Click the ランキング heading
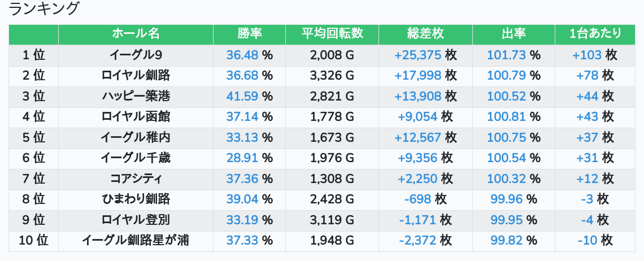This screenshot has height=261, width=644. [x=44, y=9]
